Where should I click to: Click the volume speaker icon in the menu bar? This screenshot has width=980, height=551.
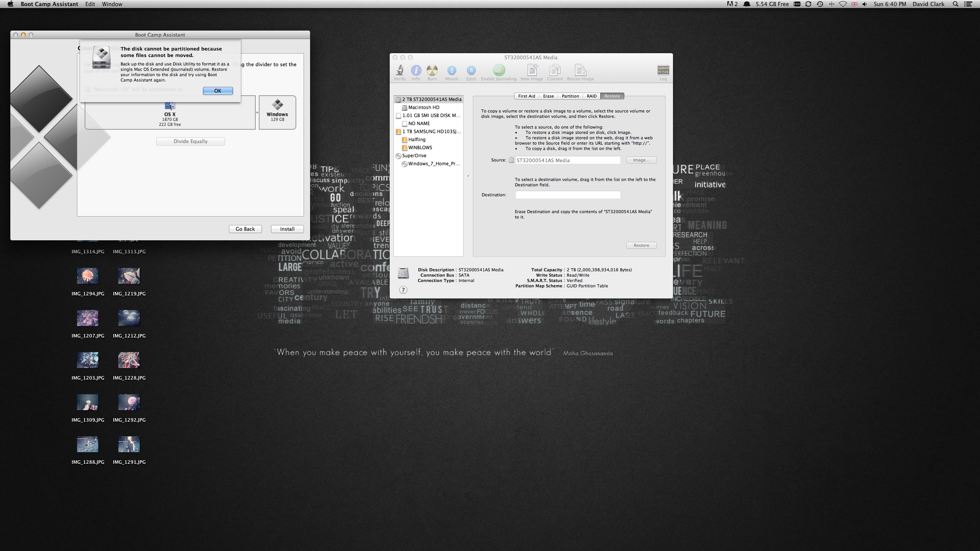pos(864,4)
